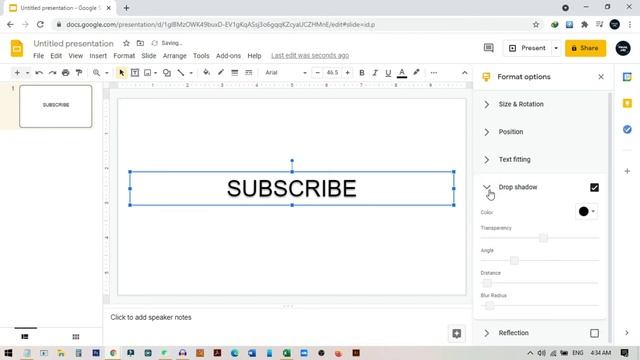Open Border dash options

pyautogui.click(x=249, y=73)
